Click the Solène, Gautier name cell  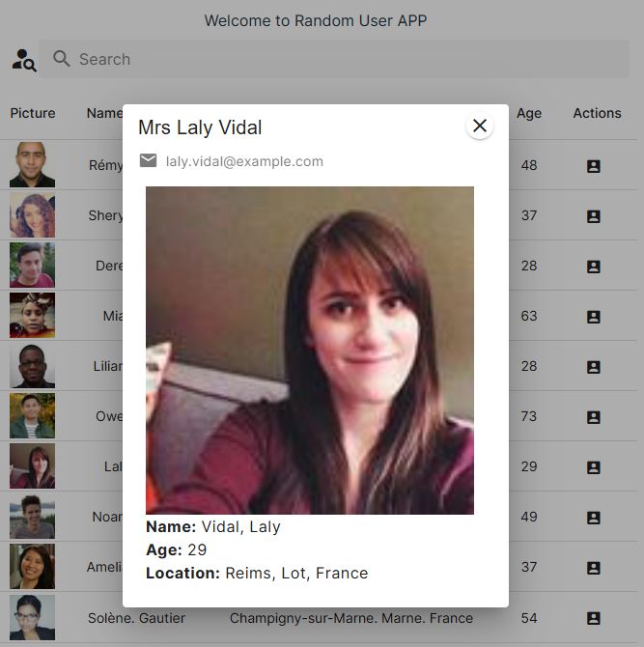click(136, 618)
